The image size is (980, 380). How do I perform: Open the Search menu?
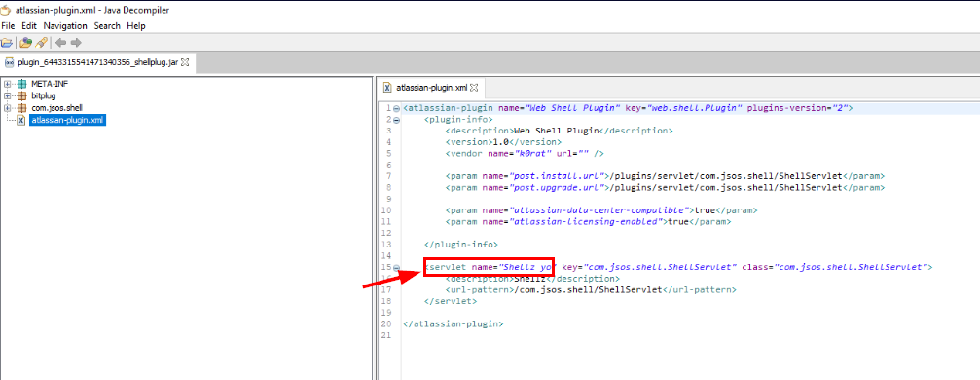pos(107,26)
